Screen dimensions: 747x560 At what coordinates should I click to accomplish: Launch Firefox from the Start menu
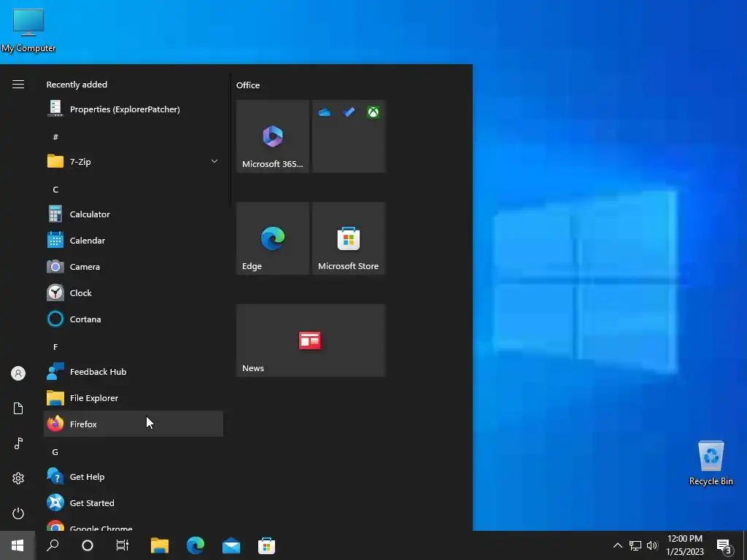[133, 424]
